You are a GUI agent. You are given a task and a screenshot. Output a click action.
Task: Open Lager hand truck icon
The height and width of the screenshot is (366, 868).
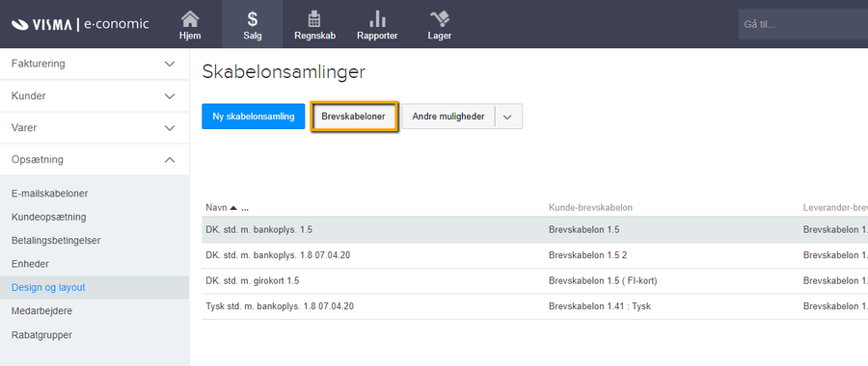(440, 19)
